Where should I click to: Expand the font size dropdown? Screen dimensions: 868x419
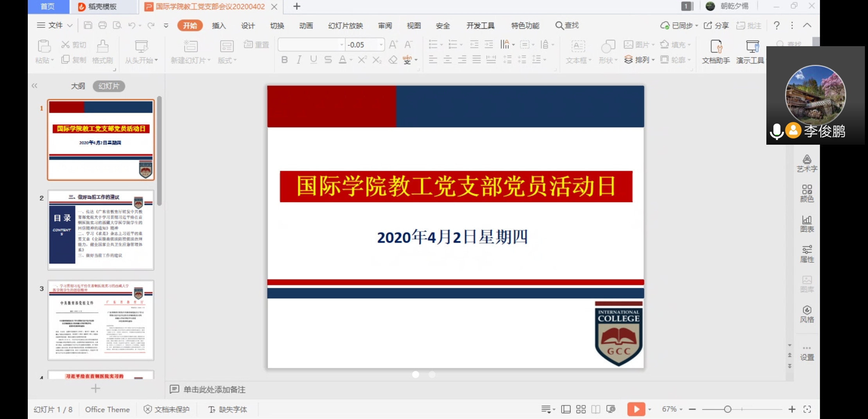(x=381, y=45)
